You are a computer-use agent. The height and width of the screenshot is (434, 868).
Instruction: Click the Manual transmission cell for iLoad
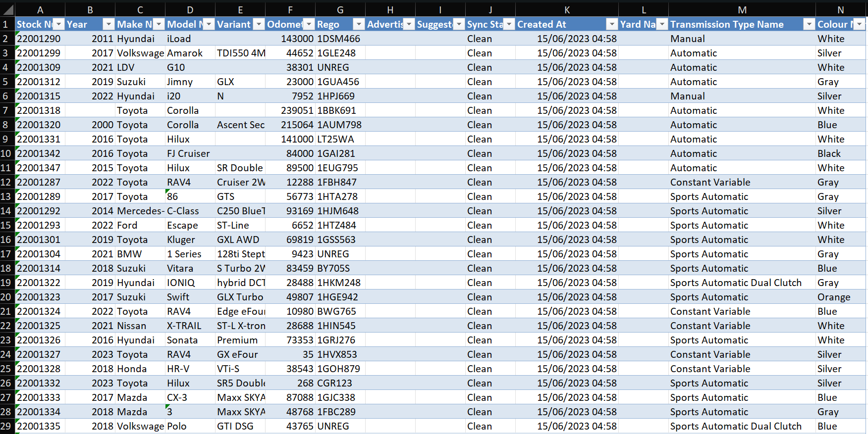[x=742, y=39]
